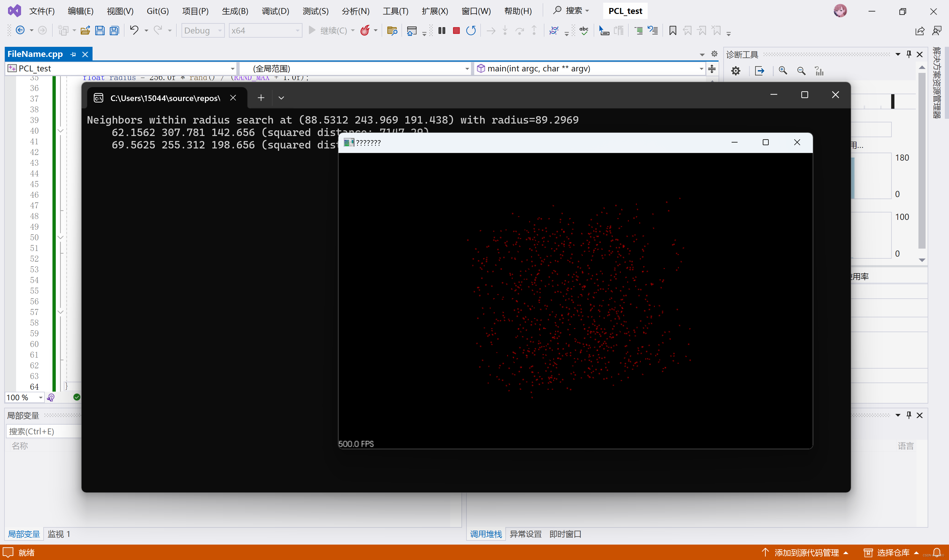Open the 调试(D) menu

pyautogui.click(x=275, y=11)
